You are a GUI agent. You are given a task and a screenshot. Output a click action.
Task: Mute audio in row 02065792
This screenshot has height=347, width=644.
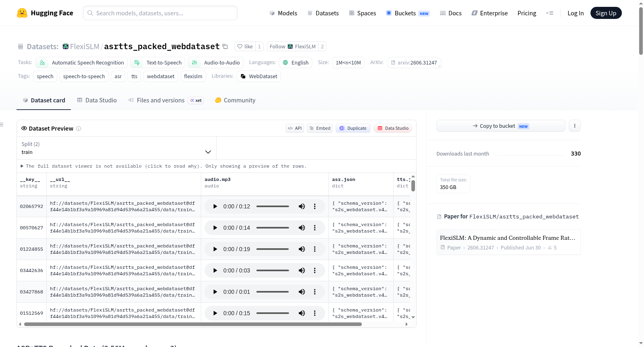click(302, 206)
